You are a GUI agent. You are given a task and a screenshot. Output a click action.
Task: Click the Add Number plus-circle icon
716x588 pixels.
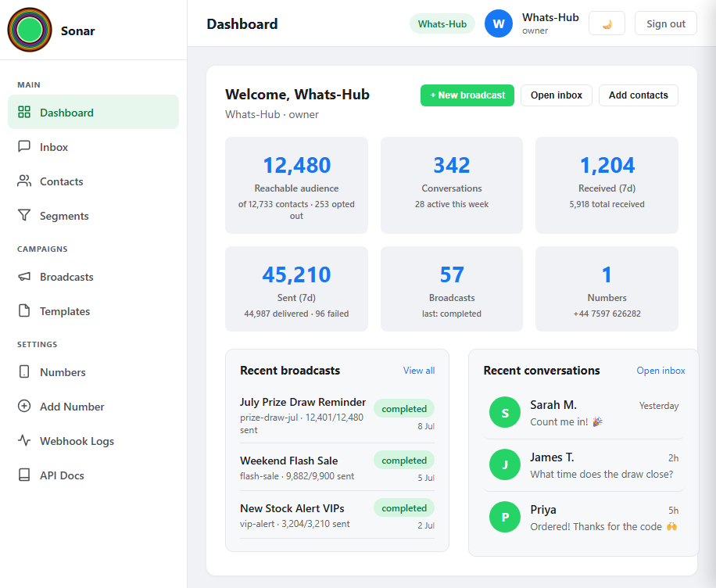24,406
